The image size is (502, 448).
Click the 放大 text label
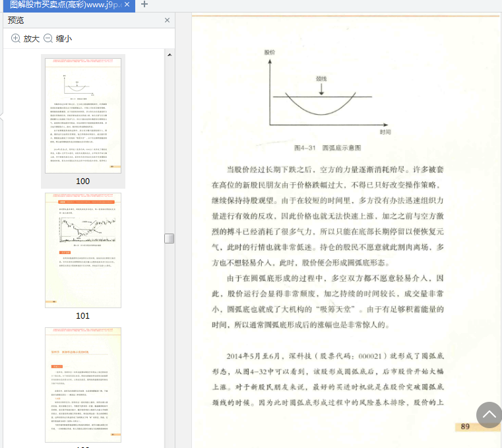point(32,39)
